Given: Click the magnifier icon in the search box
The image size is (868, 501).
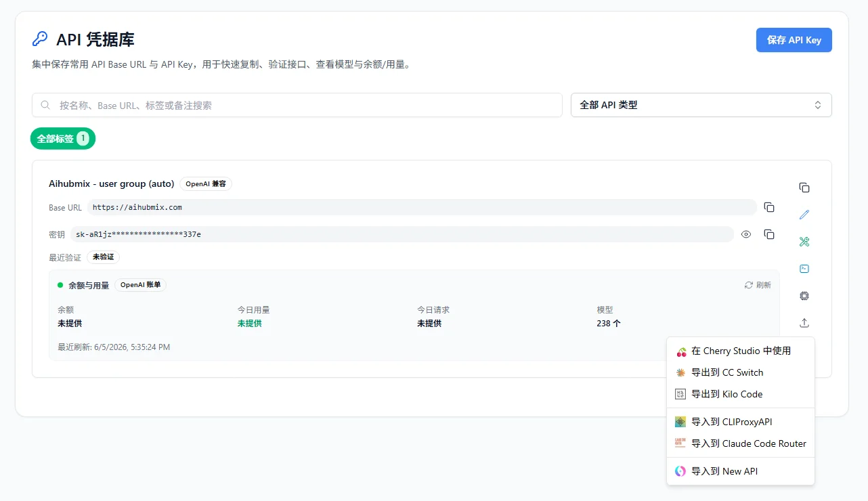Looking at the screenshot, I should (x=45, y=105).
